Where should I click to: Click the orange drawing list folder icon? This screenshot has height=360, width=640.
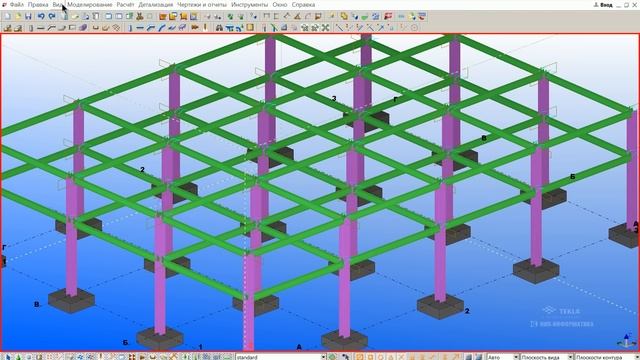pos(163,16)
